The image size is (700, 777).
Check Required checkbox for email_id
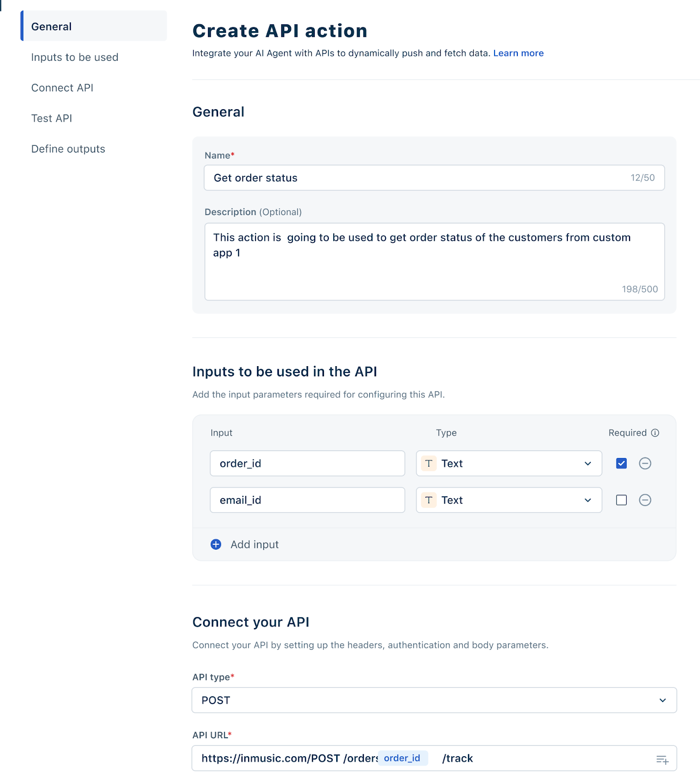coord(621,500)
